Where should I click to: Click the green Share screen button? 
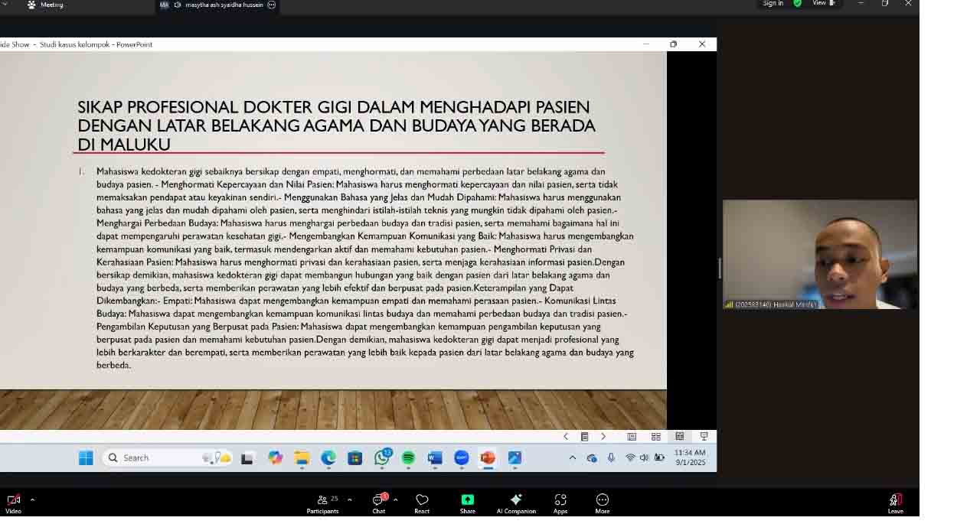467,503
